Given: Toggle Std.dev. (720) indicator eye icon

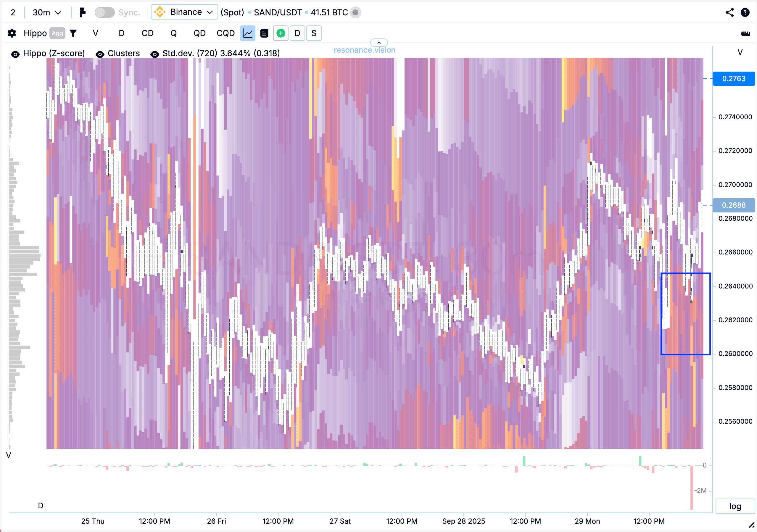Looking at the screenshot, I should (x=155, y=54).
